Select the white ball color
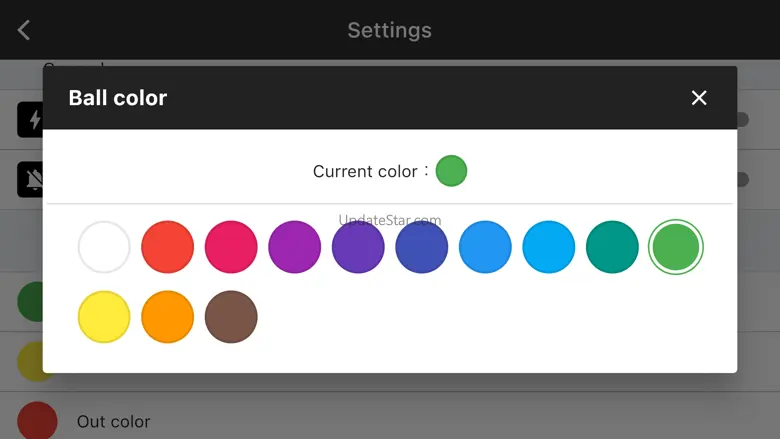 click(104, 247)
